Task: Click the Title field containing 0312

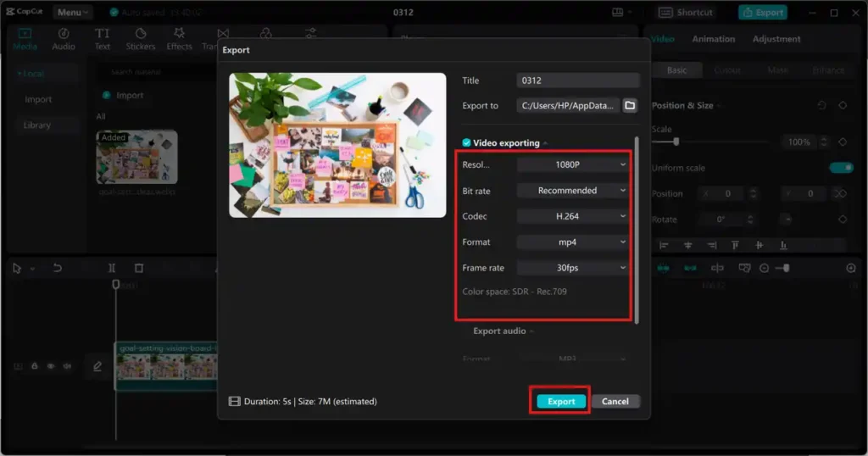Action: pos(577,81)
